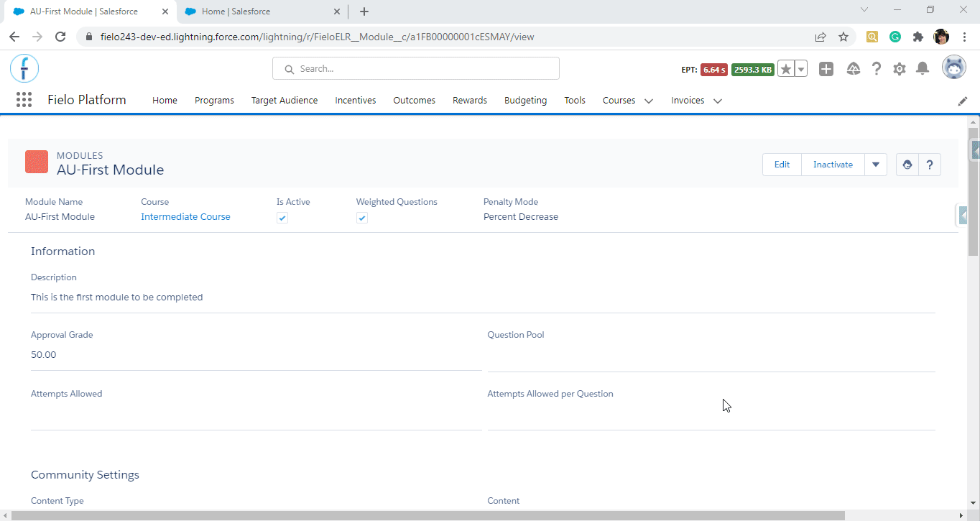Open the Setup gear menu
This screenshot has height=521, width=980.
(900, 69)
